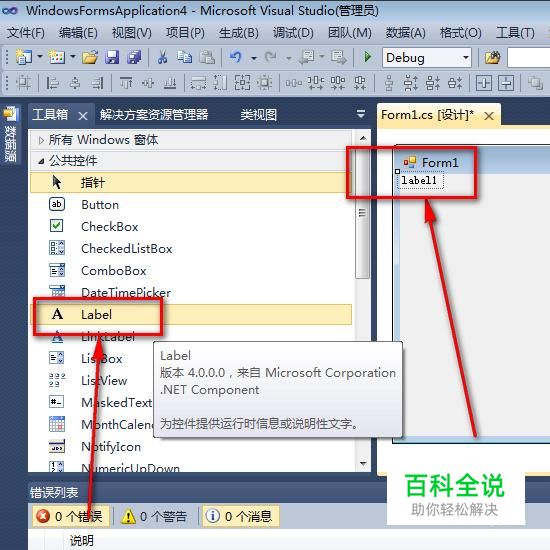
Task: Click the Size to Grid icon
Action: (264, 83)
